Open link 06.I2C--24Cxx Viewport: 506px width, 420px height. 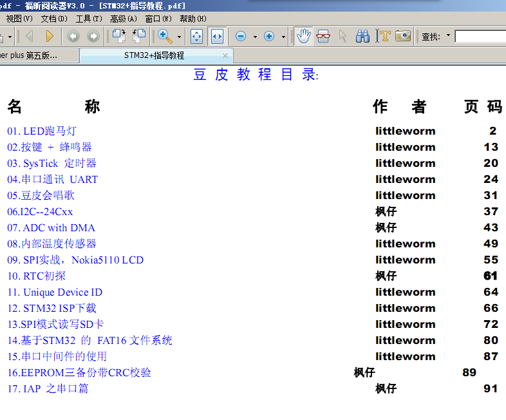pos(40,211)
